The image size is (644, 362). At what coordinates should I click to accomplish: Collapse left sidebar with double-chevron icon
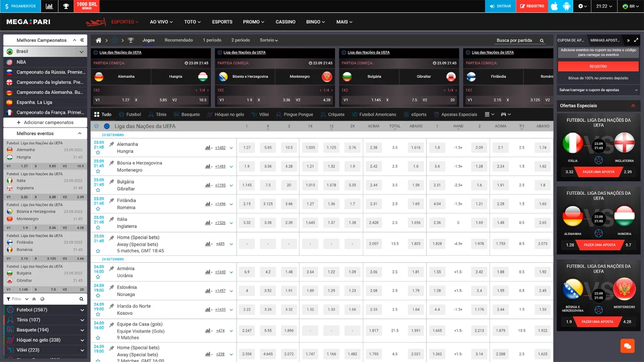point(82,40)
